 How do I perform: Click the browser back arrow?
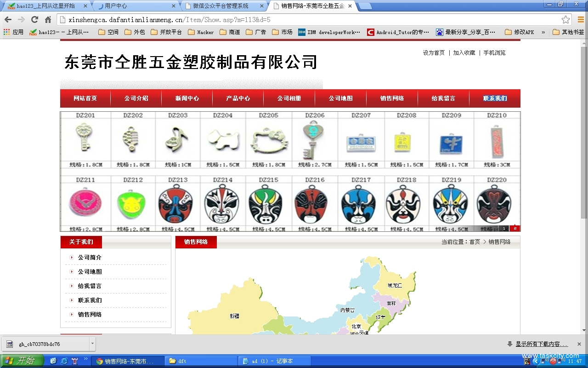pos(8,20)
